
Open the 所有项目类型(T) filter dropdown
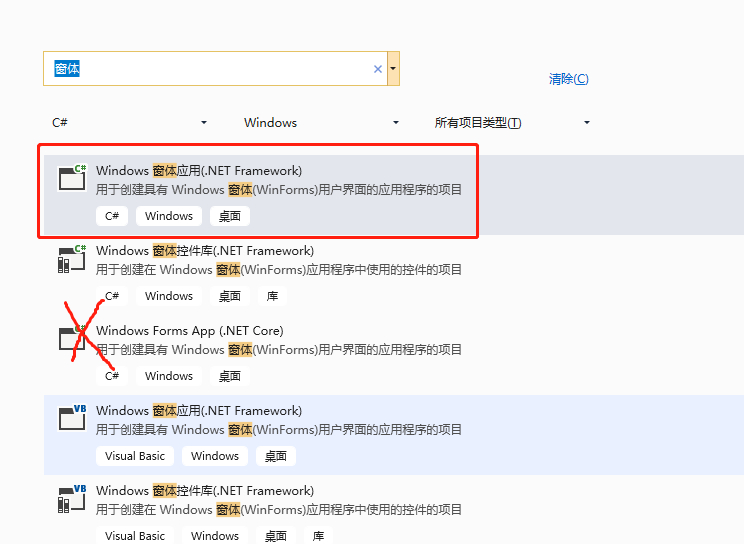[x=512, y=122]
